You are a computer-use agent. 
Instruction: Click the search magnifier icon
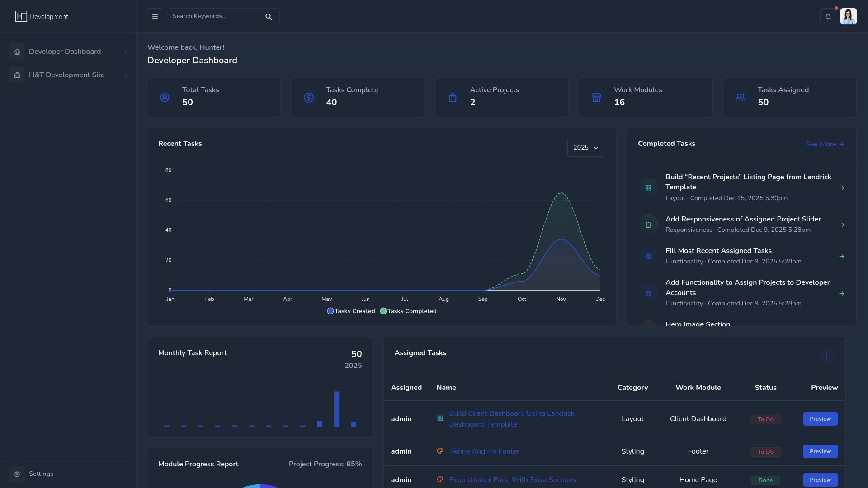click(269, 17)
